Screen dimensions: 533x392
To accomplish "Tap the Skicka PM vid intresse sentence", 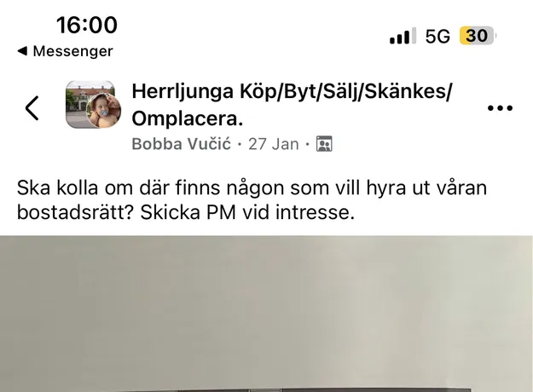I will (247, 212).
